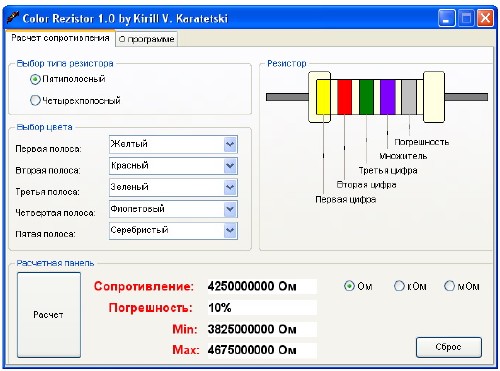Click the Погрешность label under resistor

click(422, 142)
